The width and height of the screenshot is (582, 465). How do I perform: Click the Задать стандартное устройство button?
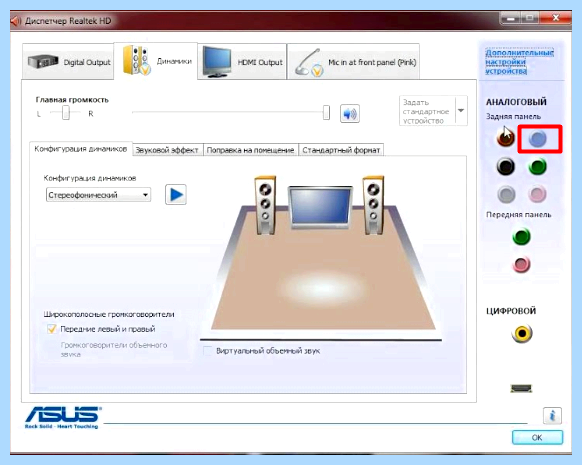(427, 111)
